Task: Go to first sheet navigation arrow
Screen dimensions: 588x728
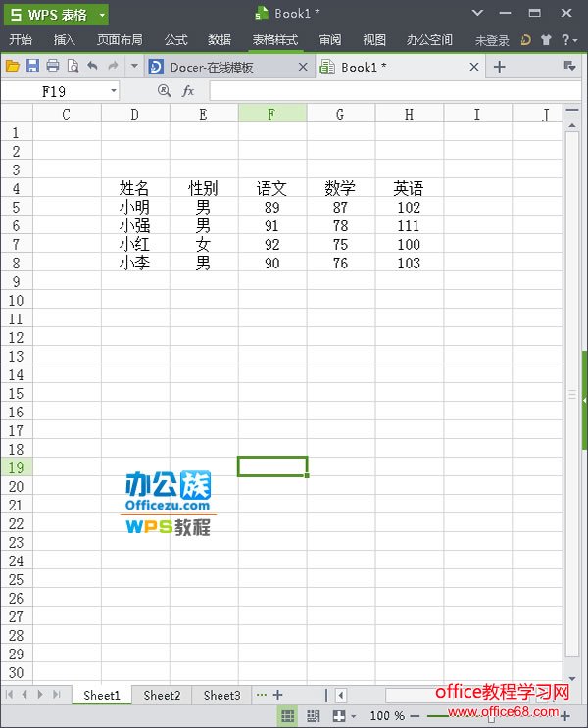Action: pyautogui.click(x=9, y=694)
